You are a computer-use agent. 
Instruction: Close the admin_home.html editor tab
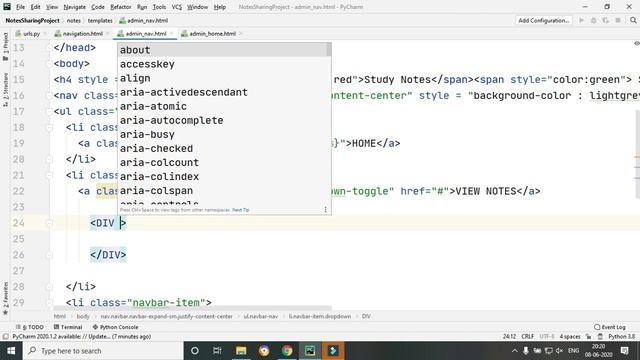(241, 33)
